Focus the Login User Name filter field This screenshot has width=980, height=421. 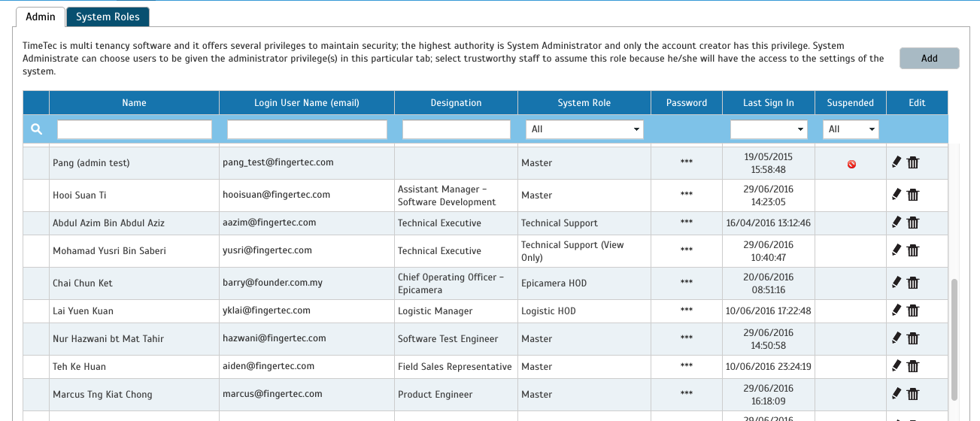[307, 129]
